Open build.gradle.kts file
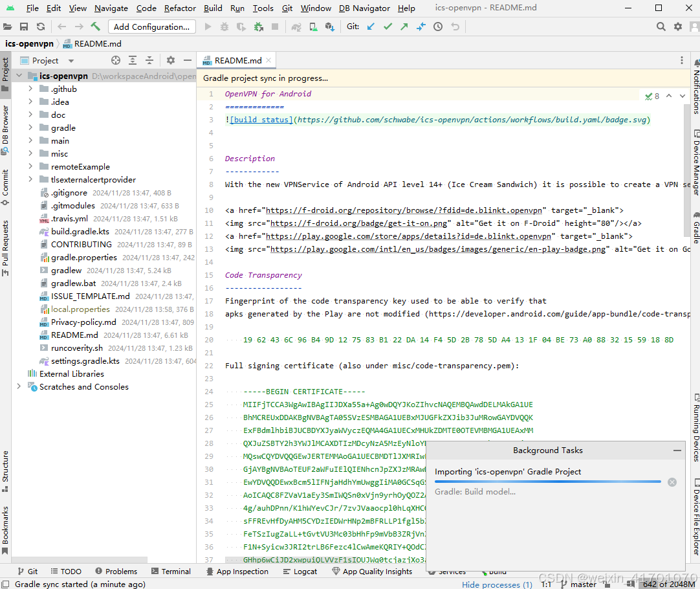 (x=80, y=231)
